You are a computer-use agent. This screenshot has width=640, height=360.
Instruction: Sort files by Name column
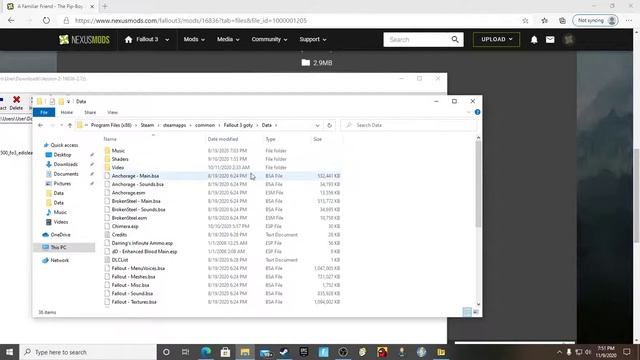point(110,139)
